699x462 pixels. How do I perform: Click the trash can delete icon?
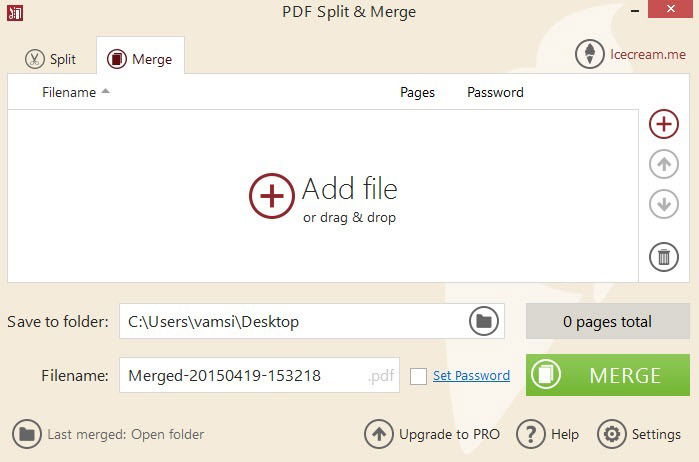click(x=664, y=257)
